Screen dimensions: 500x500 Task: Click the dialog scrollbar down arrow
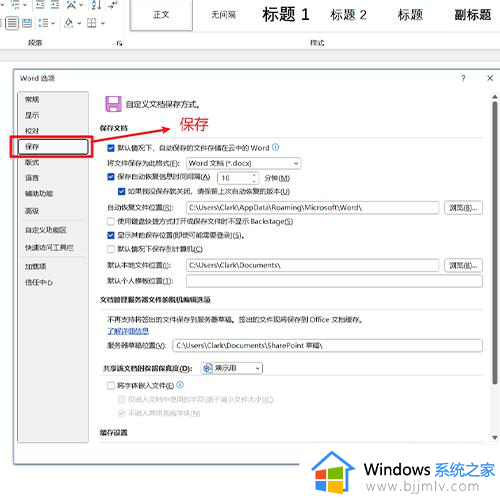495,438
